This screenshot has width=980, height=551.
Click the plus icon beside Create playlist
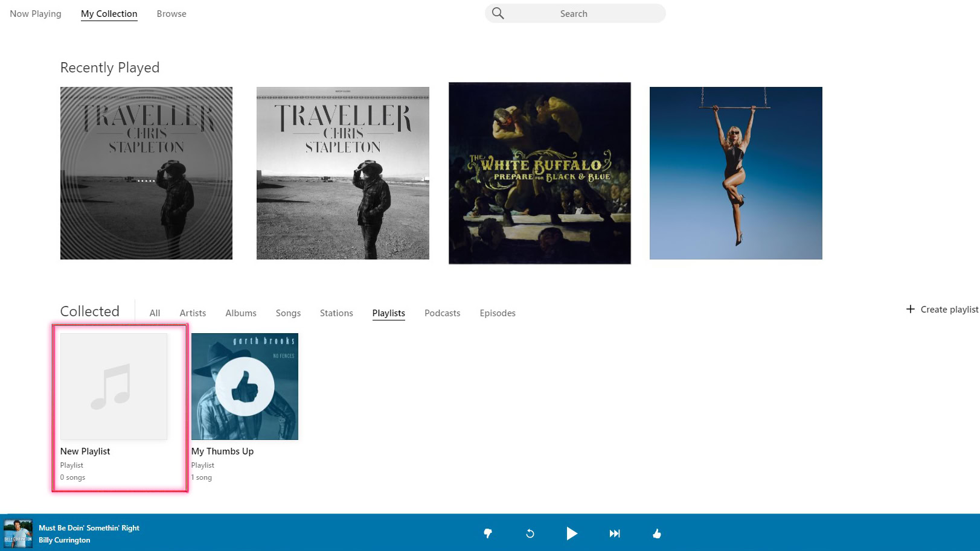pos(910,309)
